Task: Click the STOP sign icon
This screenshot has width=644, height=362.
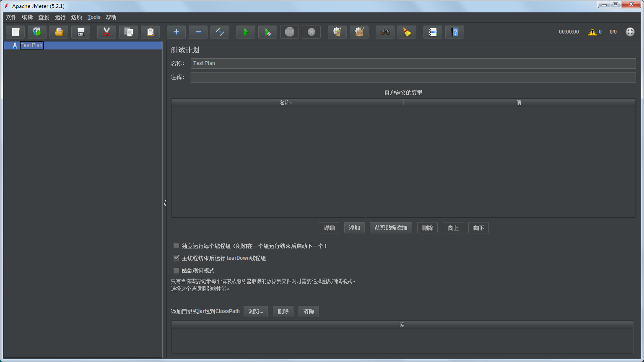Action: [290, 32]
